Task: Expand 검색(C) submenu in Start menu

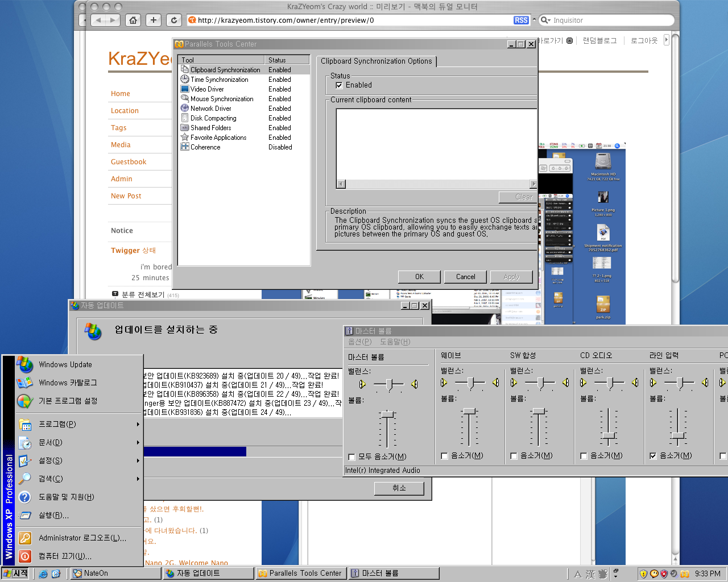Action: [x=78, y=479]
